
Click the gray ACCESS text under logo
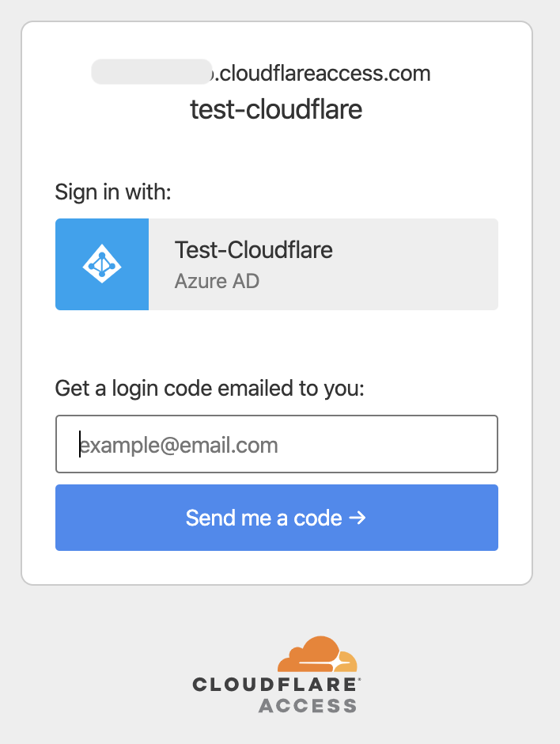(x=307, y=705)
